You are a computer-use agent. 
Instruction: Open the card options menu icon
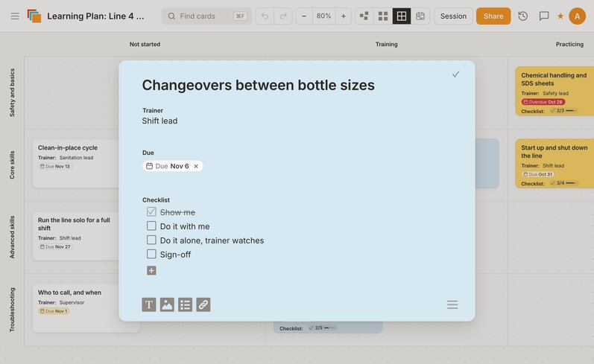pos(452,304)
